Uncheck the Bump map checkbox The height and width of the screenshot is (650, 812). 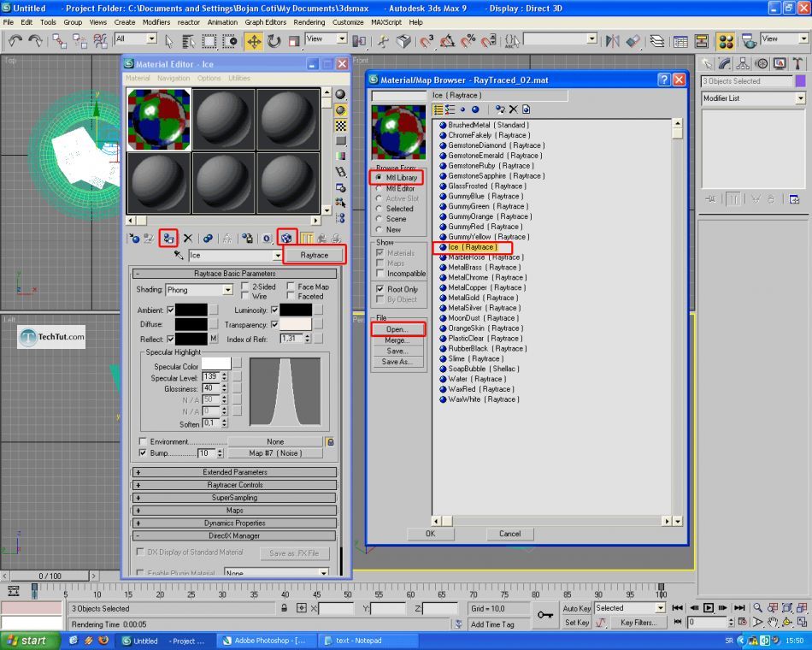143,452
